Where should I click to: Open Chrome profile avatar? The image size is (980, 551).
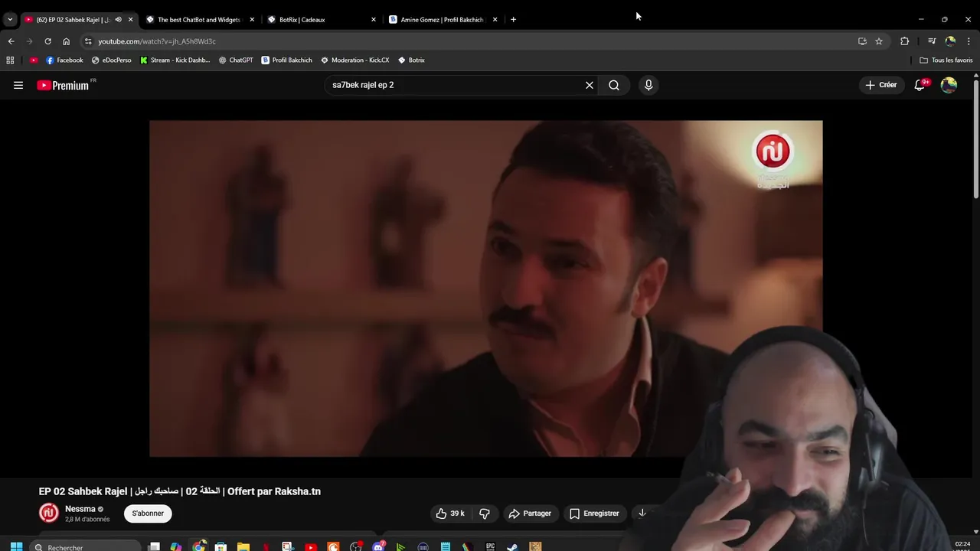(x=950, y=41)
